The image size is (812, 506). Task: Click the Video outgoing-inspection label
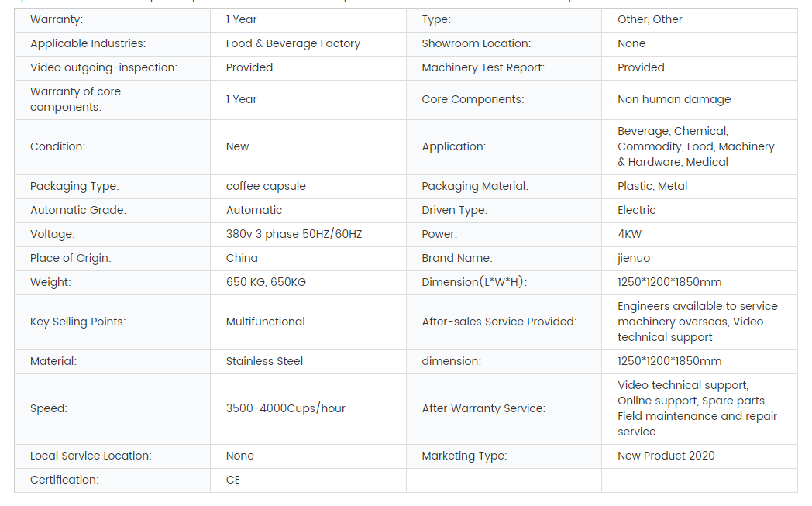pos(104,67)
